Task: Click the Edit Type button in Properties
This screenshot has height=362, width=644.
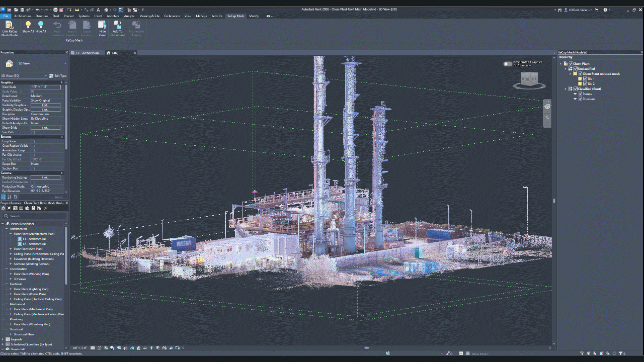Action: (x=58, y=76)
